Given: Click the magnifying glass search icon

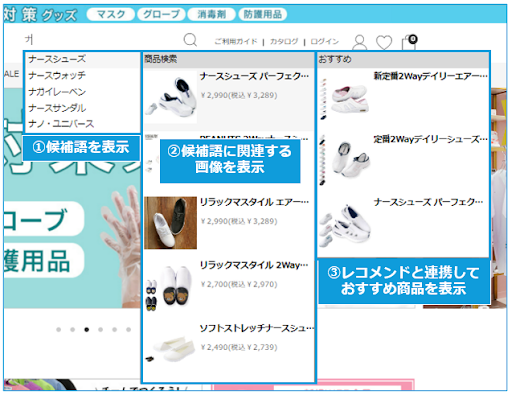Looking at the screenshot, I should (x=190, y=40).
